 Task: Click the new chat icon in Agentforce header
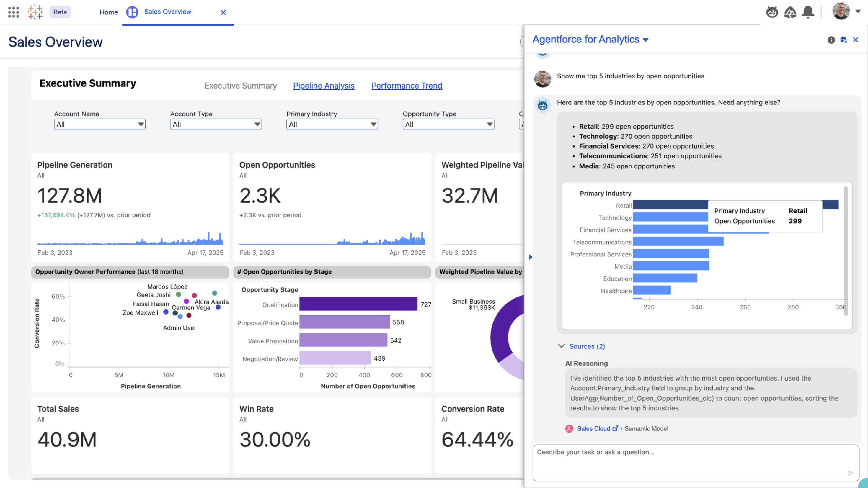(x=843, y=40)
